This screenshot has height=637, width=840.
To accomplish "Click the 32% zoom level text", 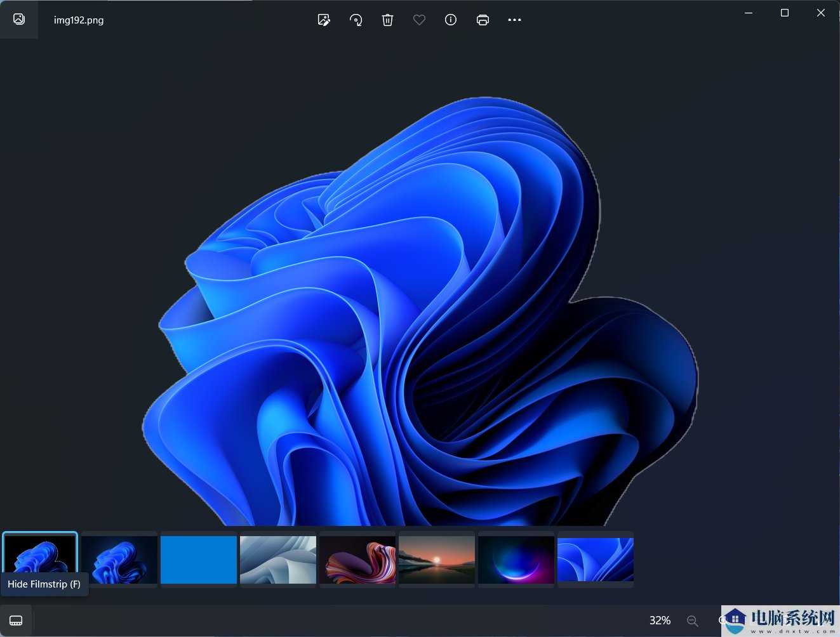I will coord(660,621).
